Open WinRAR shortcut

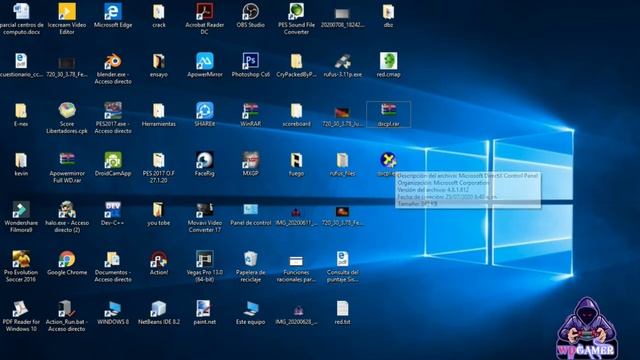[x=251, y=115]
